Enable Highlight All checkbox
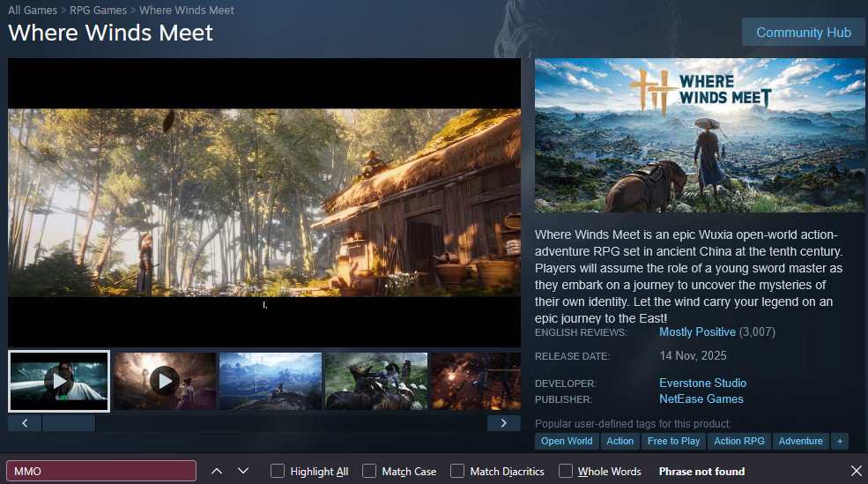Image resolution: width=868 pixels, height=484 pixels. (x=278, y=472)
